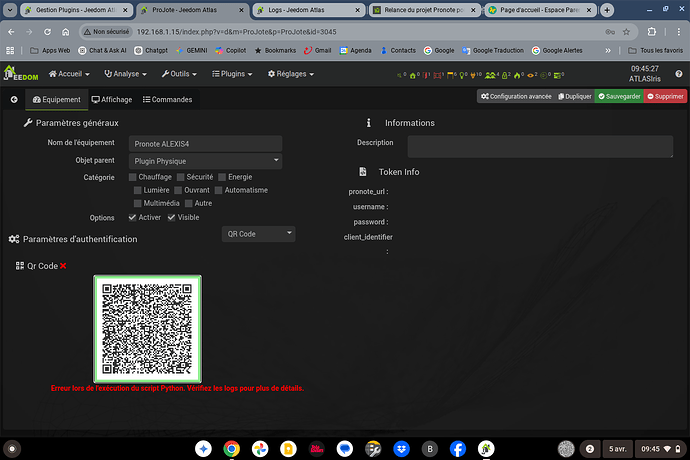Open the tab search dropdown arrow
Image resolution: width=690 pixels, height=460 pixels.
[10, 10]
